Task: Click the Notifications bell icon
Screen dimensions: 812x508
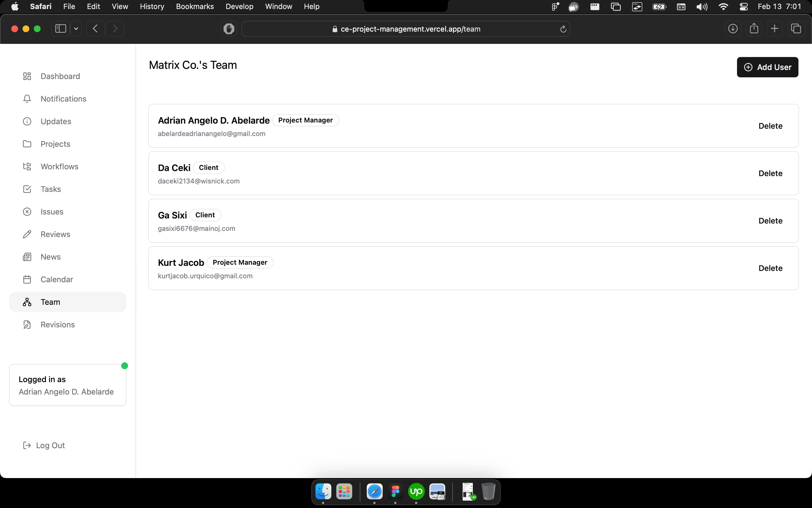Action: point(27,99)
